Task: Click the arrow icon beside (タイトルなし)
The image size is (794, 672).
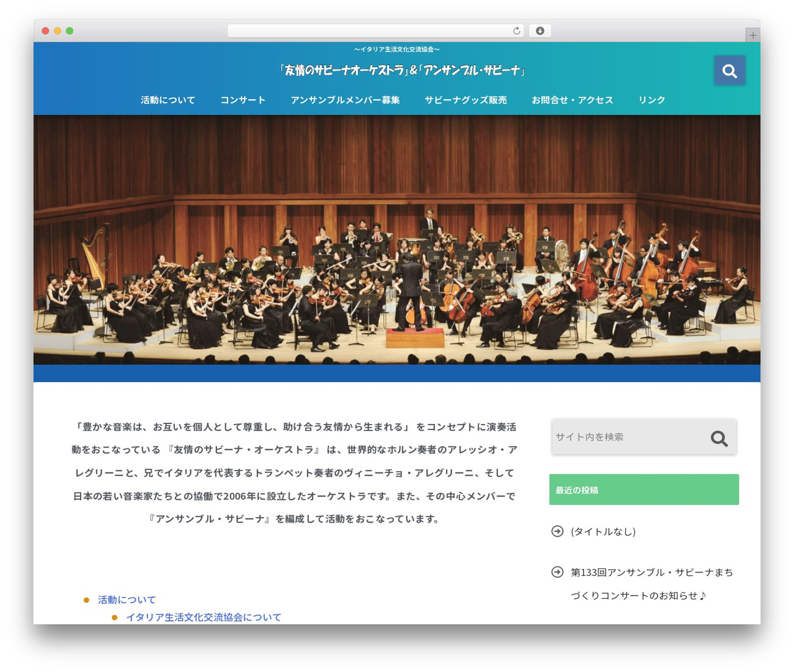Action: [x=557, y=531]
